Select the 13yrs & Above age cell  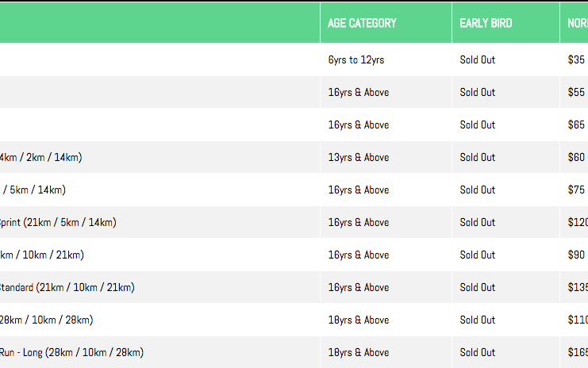pyautogui.click(x=359, y=157)
